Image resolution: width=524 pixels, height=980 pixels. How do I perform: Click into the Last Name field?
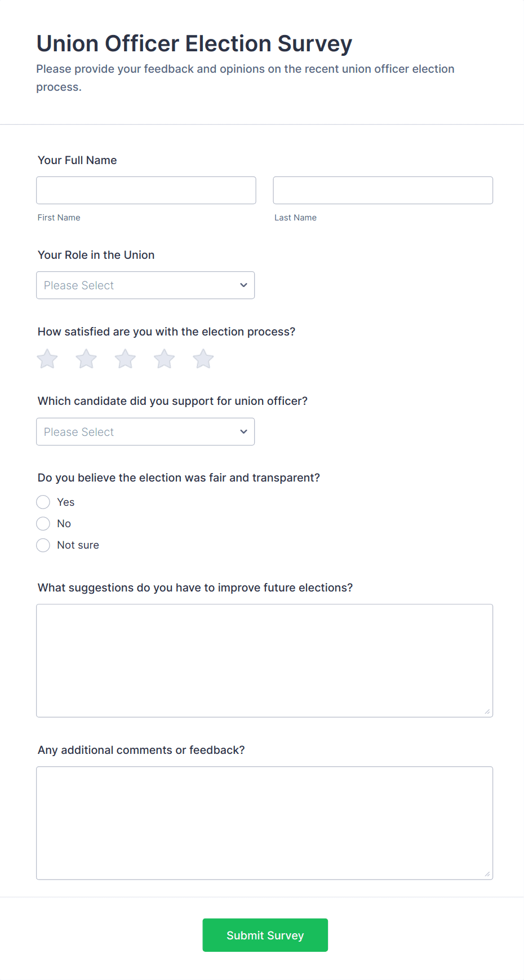click(383, 191)
